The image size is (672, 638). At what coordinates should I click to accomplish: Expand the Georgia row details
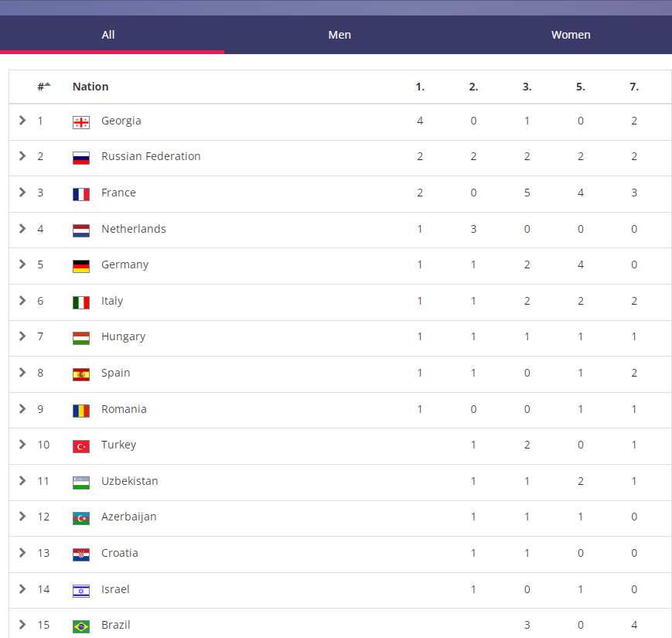click(22, 121)
